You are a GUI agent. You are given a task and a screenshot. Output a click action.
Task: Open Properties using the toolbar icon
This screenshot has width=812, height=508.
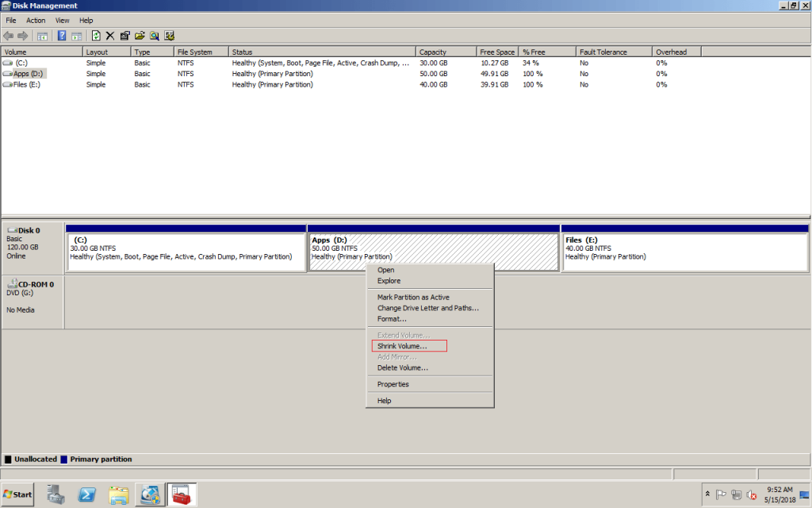coord(124,35)
